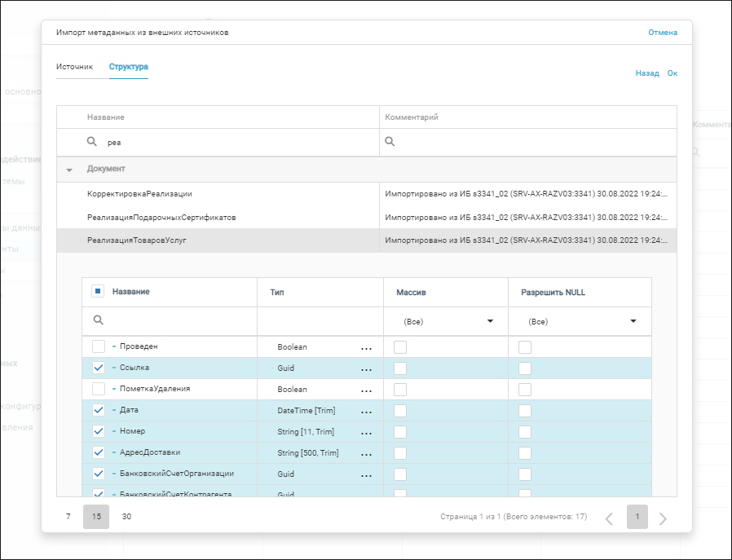Select the КорректировкаРеализации document row
This screenshot has height=560, width=732.
click(139, 194)
